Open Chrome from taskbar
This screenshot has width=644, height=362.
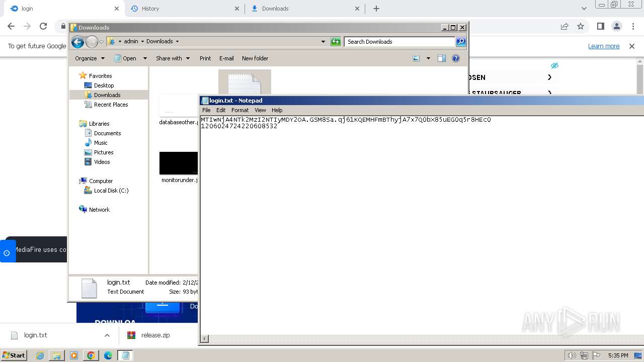point(91,355)
